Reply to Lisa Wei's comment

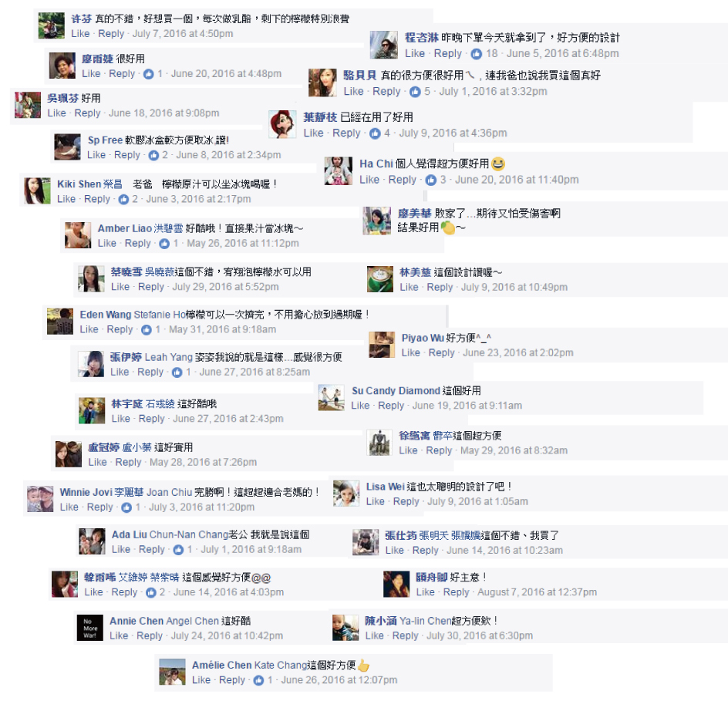coord(406,502)
